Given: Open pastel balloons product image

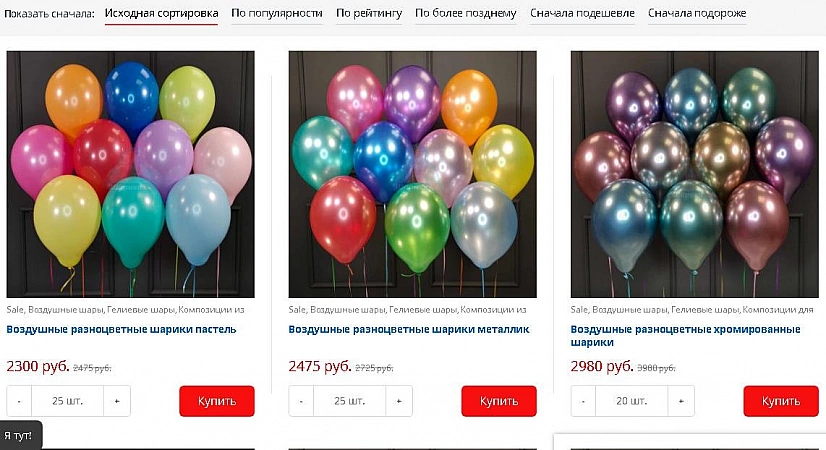Looking at the screenshot, I should tap(130, 174).
